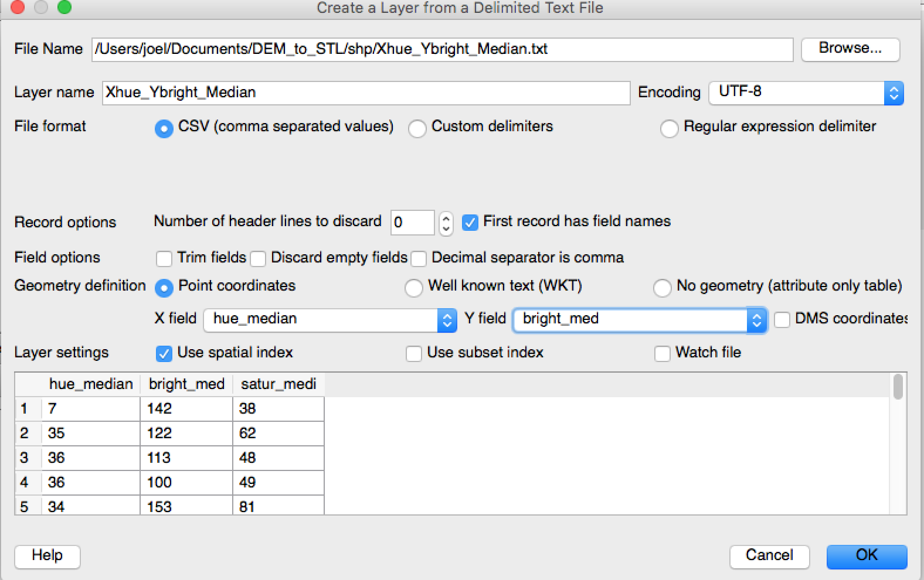Click hue_median cell with value 35

point(91,434)
